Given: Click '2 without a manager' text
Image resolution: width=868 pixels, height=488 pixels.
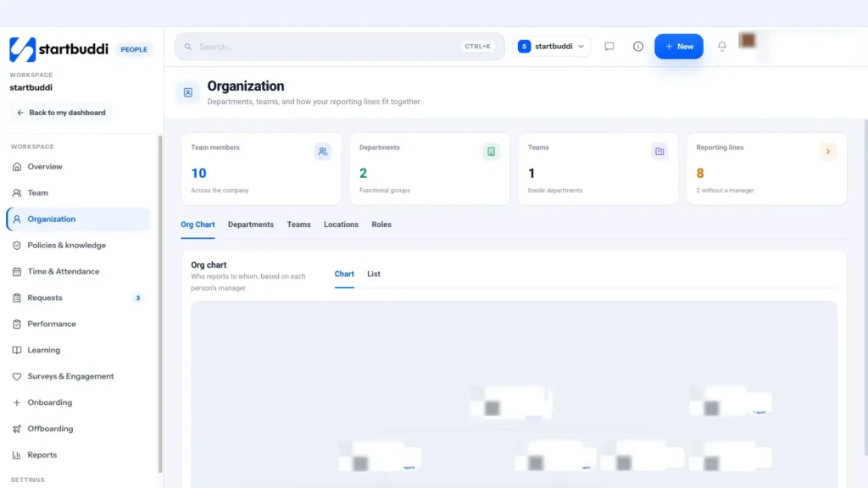Looking at the screenshot, I should pos(726,191).
